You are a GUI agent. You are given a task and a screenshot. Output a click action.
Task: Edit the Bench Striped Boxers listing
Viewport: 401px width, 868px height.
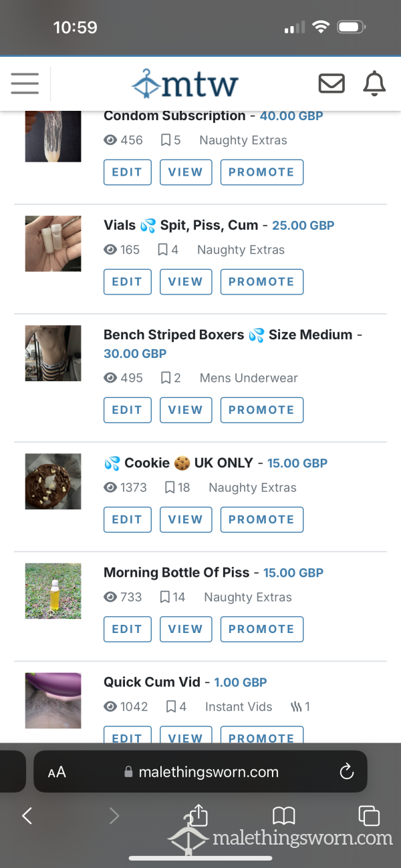pos(127,410)
